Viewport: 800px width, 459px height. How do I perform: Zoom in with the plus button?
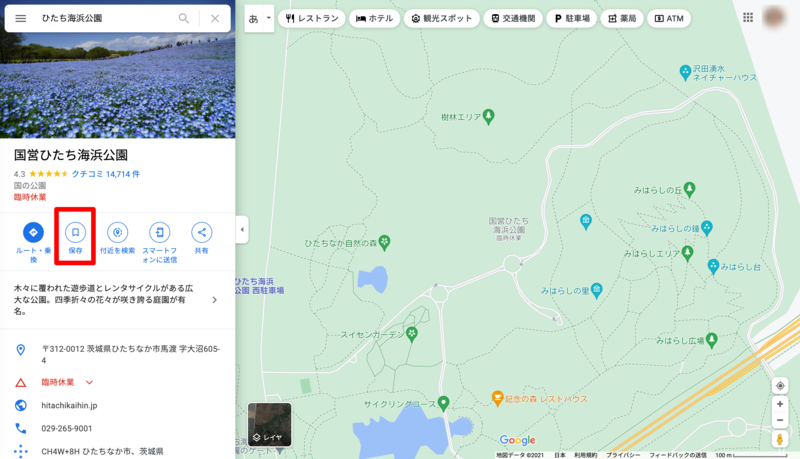780,404
